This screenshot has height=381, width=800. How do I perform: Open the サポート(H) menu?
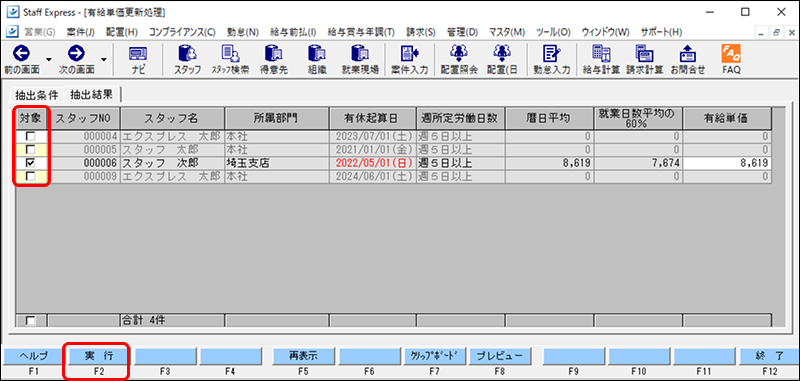(x=661, y=32)
